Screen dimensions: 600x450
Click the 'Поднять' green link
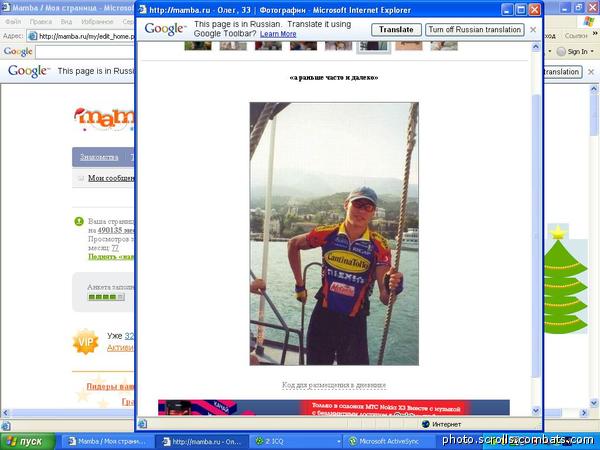pyautogui.click(x=111, y=257)
